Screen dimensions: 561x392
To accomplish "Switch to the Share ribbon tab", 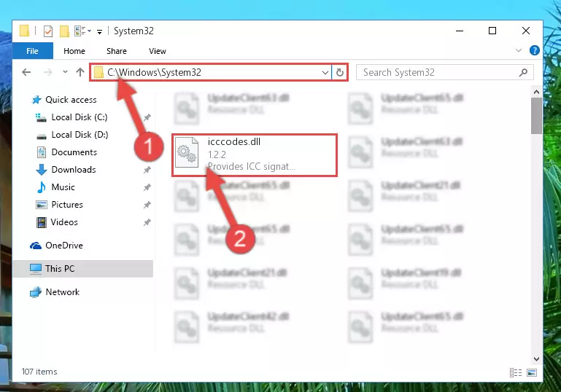I will pyautogui.click(x=117, y=51).
